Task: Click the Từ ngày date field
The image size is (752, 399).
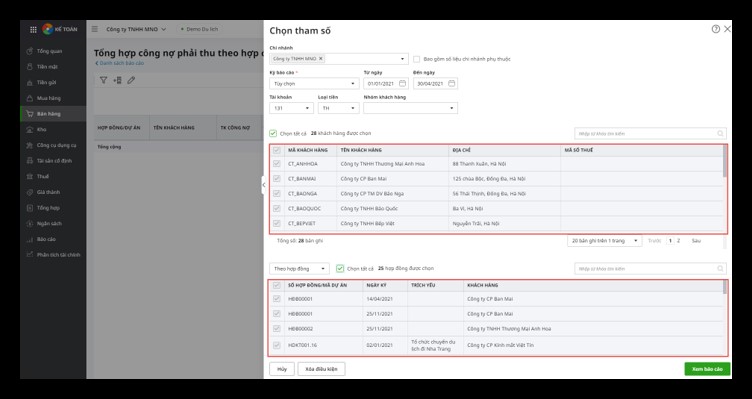Action: (386, 83)
